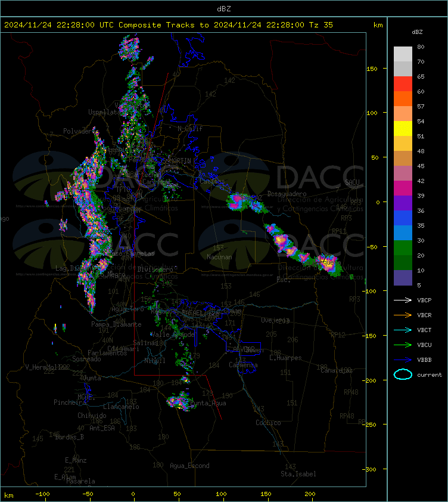Click the 'Chihuido' map label
Screen dimensions: 448x502
pyautogui.click(x=92, y=415)
